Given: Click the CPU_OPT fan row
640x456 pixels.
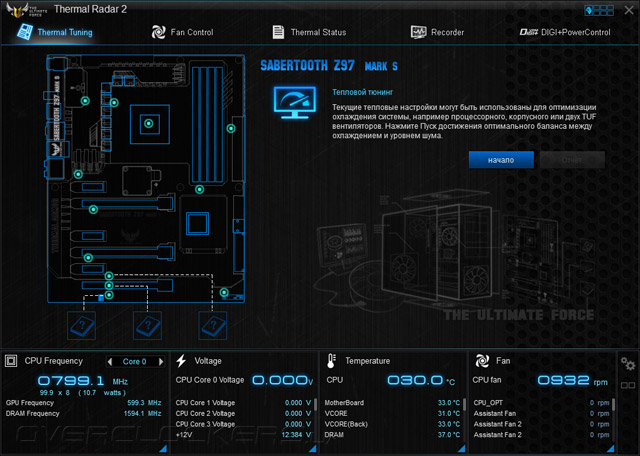Looking at the screenshot, I should tap(541, 403).
